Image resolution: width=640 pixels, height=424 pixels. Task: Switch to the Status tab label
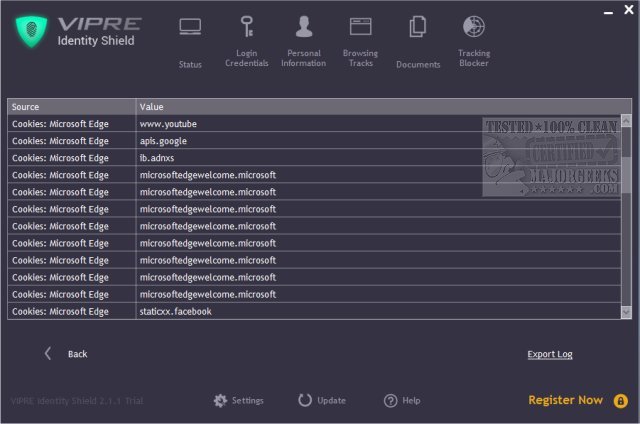(x=190, y=64)
